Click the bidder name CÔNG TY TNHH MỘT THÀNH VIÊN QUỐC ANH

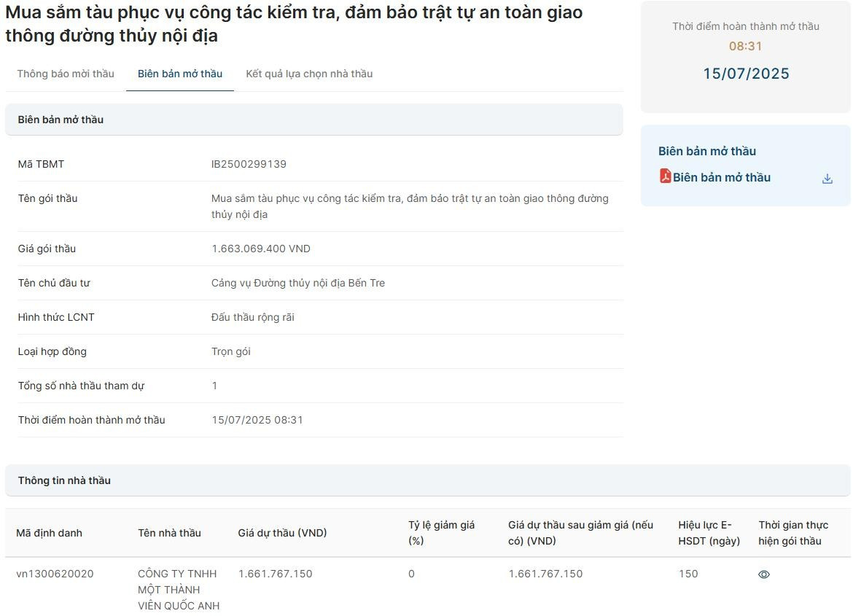pos(179,590)
